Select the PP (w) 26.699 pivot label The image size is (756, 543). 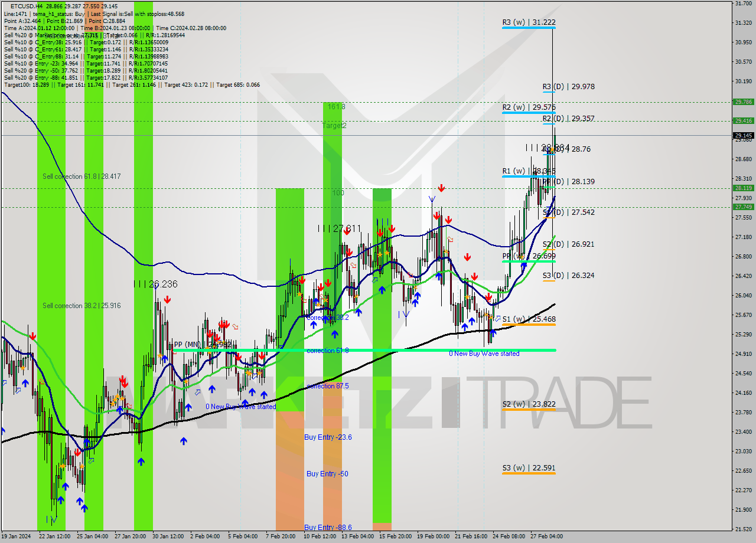point(529,256)
